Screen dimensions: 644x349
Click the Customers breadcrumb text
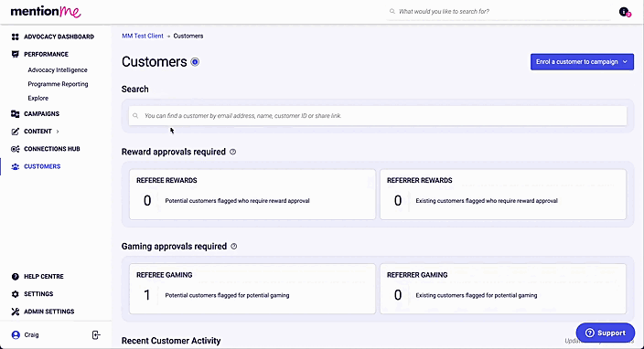pyautogui.click(x=188, y=37)
